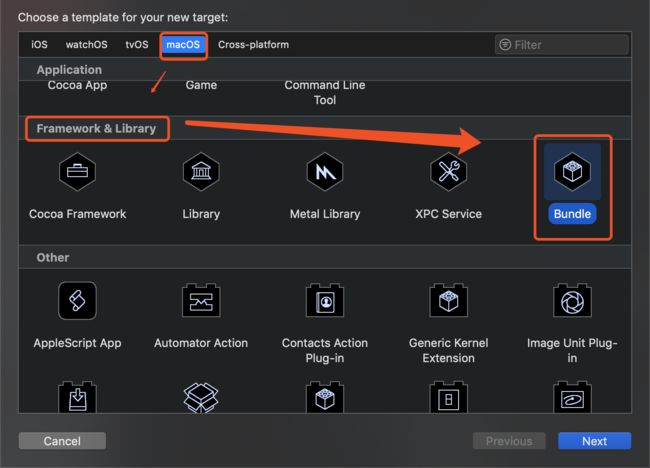
Task: Select the AppleScript App template icon
Action: pyautogui.click(x=78, y=301)
